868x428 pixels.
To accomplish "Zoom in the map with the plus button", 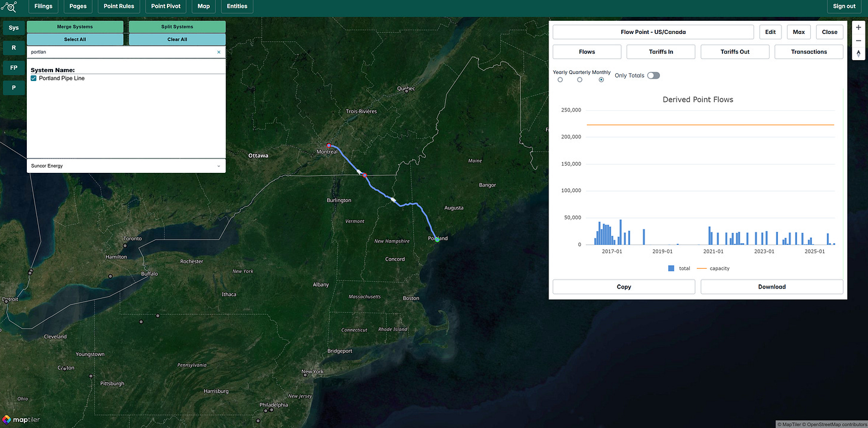I will coord(858,27).
